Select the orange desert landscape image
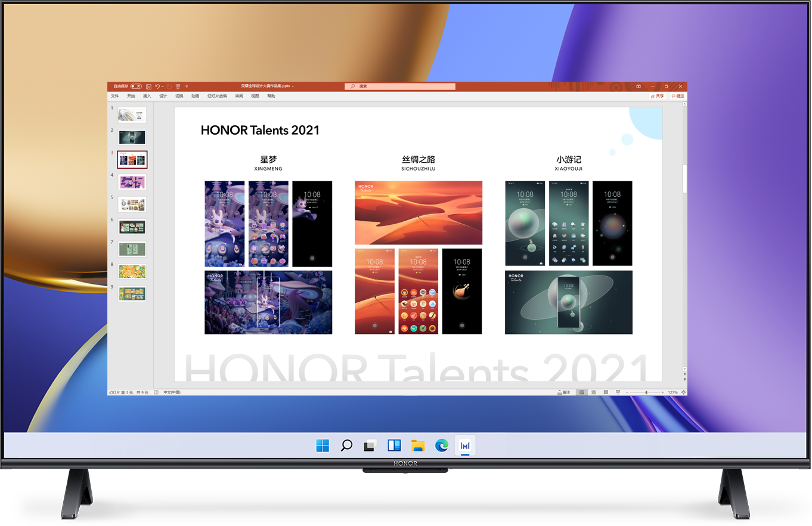 (419, 213)
